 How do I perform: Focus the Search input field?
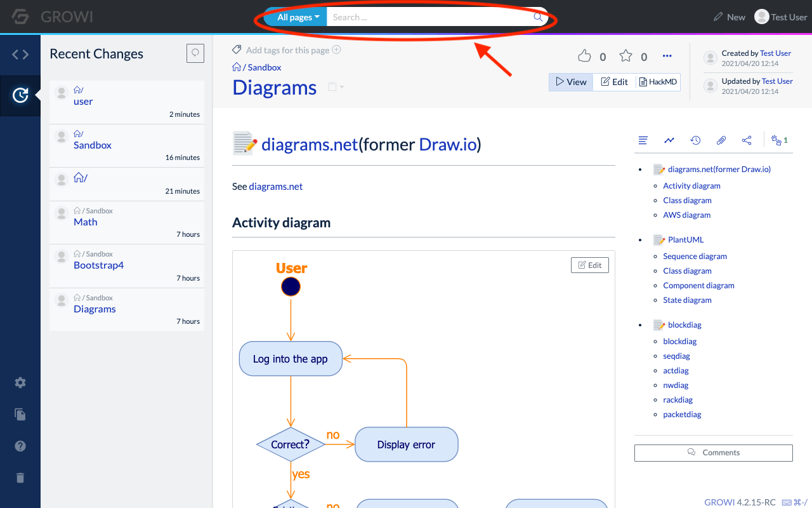pyautogui.click(x=431, y=17)
